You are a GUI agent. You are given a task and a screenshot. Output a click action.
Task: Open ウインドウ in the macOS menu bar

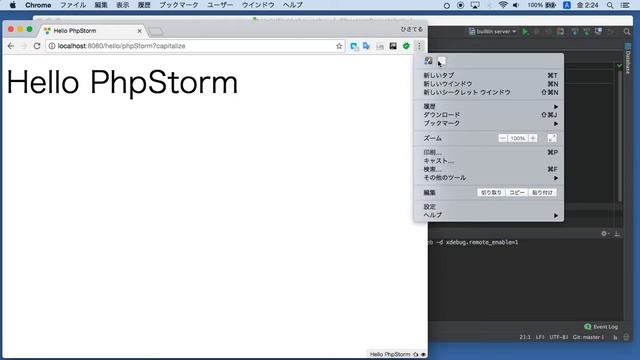[x=258, y=5]
